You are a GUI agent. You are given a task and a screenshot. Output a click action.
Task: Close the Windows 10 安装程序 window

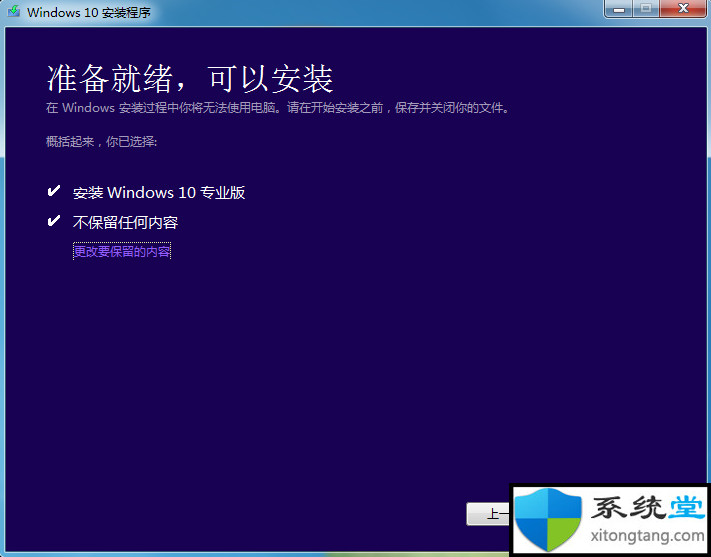683,9
